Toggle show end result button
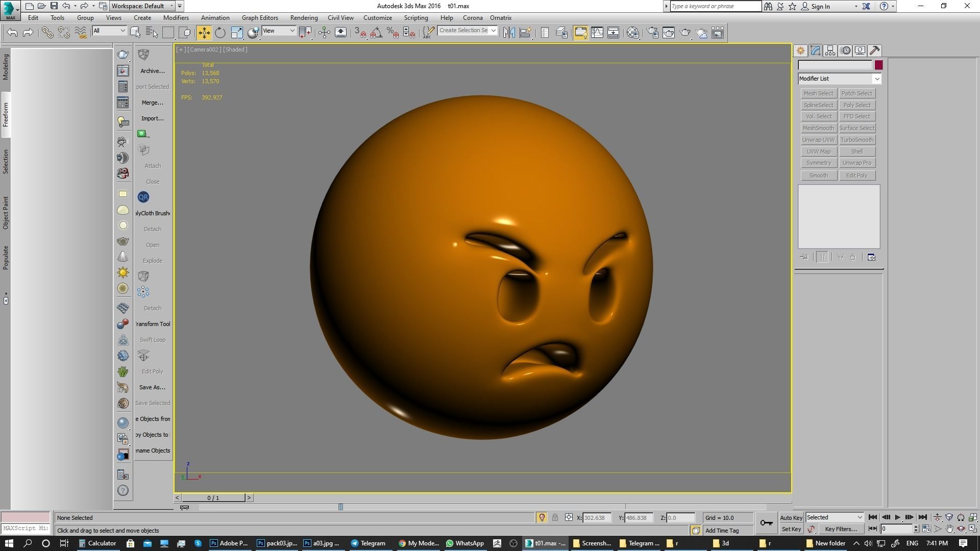Viewport: 980px width, 551px height. click(x=822, y=257)
